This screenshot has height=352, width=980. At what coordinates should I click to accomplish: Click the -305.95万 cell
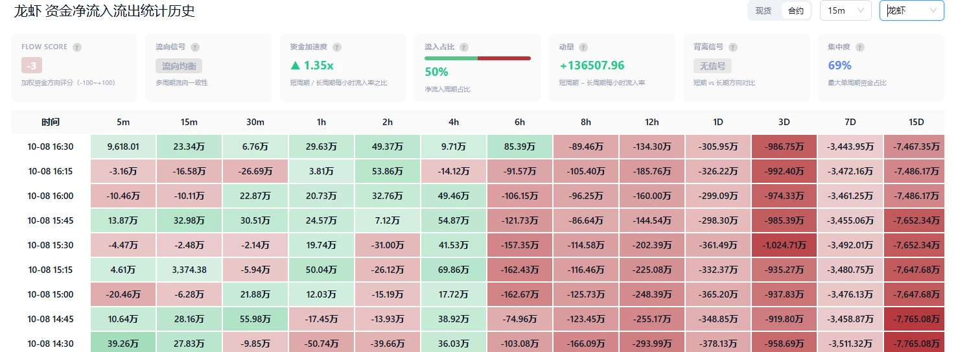[x=718, y=147]
